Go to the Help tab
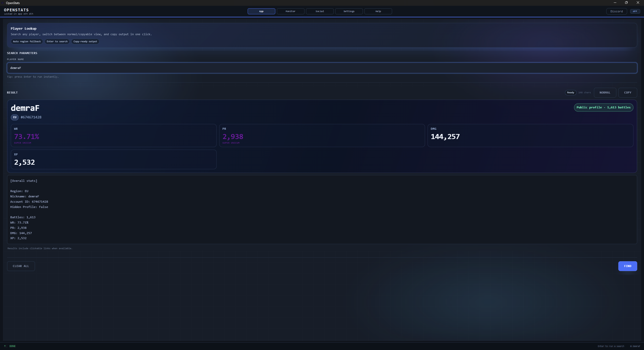This screenshot has height=350, width=644. pyautogui.click(x=378, y=11)
